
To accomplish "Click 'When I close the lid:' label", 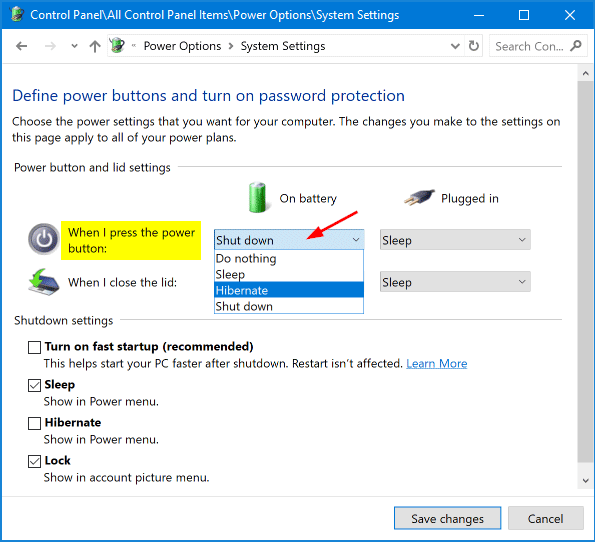I will pos(122,282).
